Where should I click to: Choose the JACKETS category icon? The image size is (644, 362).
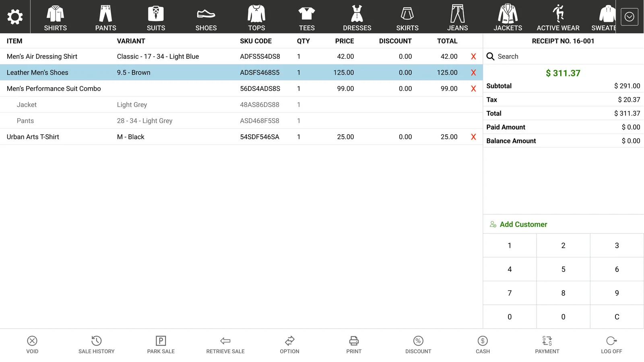[x=508, y=14]
